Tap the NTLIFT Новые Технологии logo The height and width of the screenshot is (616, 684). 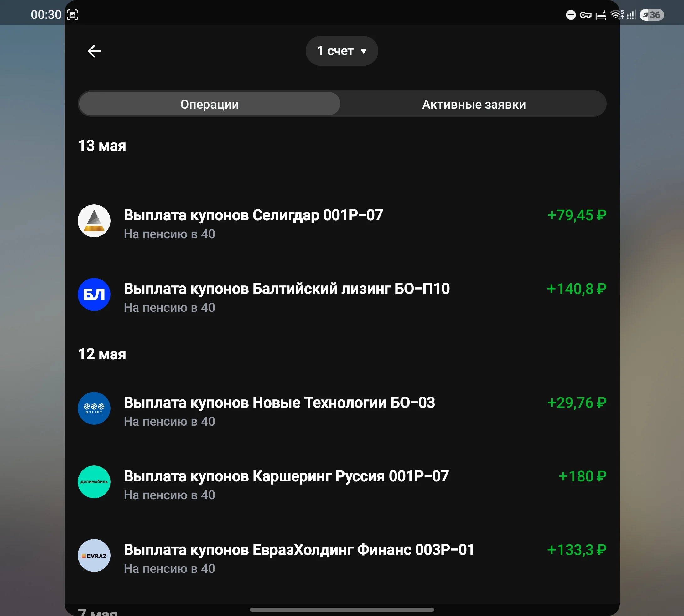tap(94, 408)
